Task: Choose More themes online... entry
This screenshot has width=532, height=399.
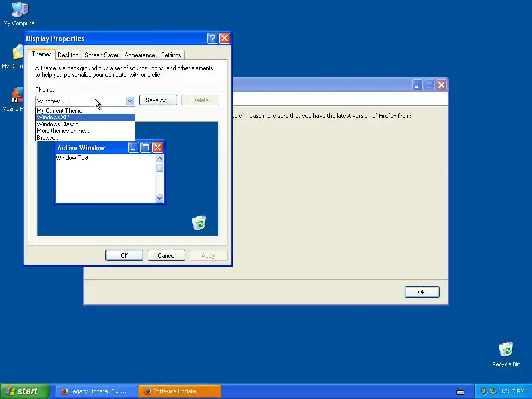Action: tap(85, 131)
